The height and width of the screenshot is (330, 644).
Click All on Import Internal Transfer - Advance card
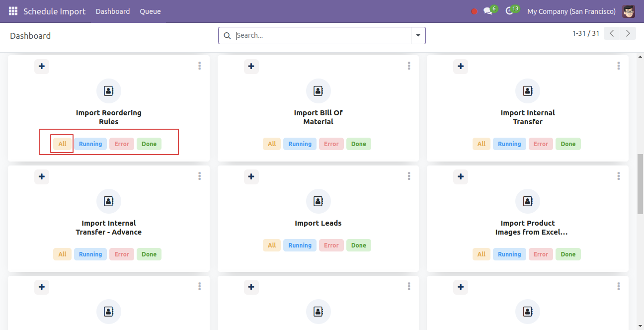tap(62, 254)
